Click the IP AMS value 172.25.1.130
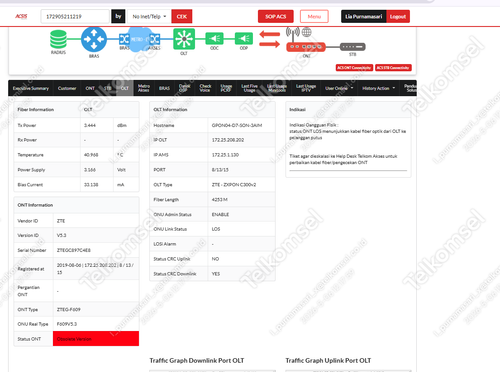Screen dimensions: 500x372 tap(225, 155)
